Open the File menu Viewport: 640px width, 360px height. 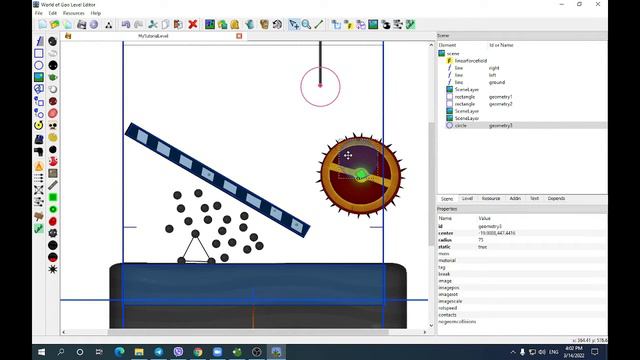click(x=39, y=13)
